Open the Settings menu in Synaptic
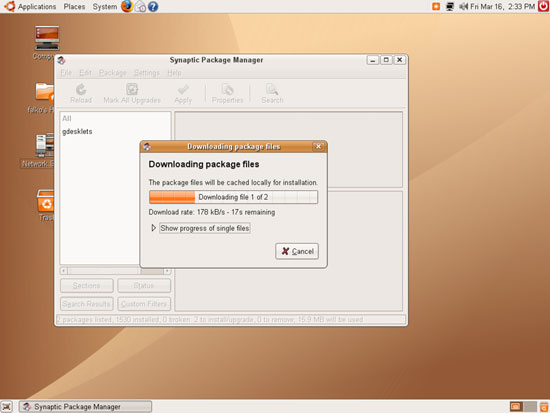Screen dimensions: 550x413 point(147,73)
